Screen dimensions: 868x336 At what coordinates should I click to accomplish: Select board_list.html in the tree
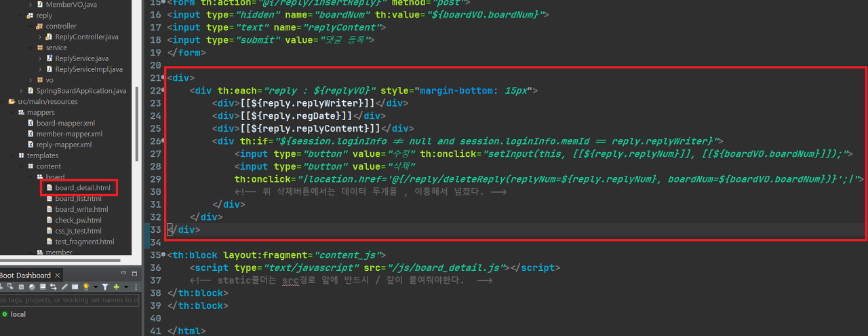click(79, 198)
